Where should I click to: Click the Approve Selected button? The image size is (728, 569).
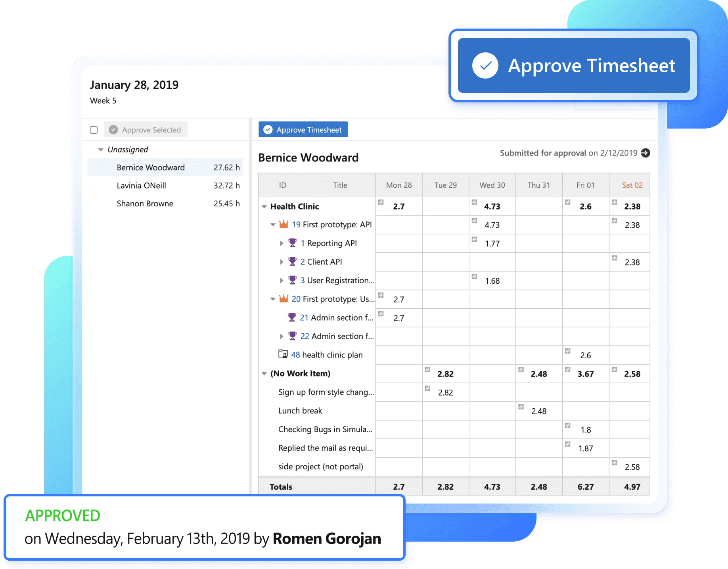click(146, 130)
